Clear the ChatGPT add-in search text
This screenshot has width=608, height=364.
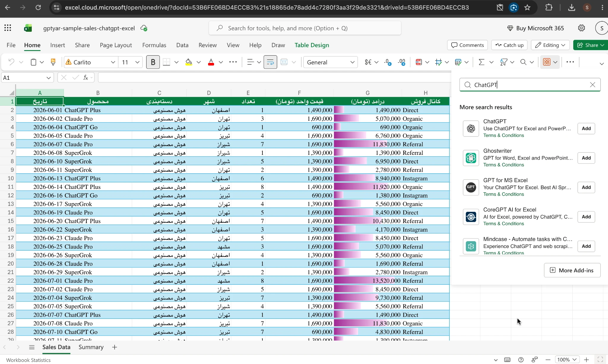coord(593,85)
